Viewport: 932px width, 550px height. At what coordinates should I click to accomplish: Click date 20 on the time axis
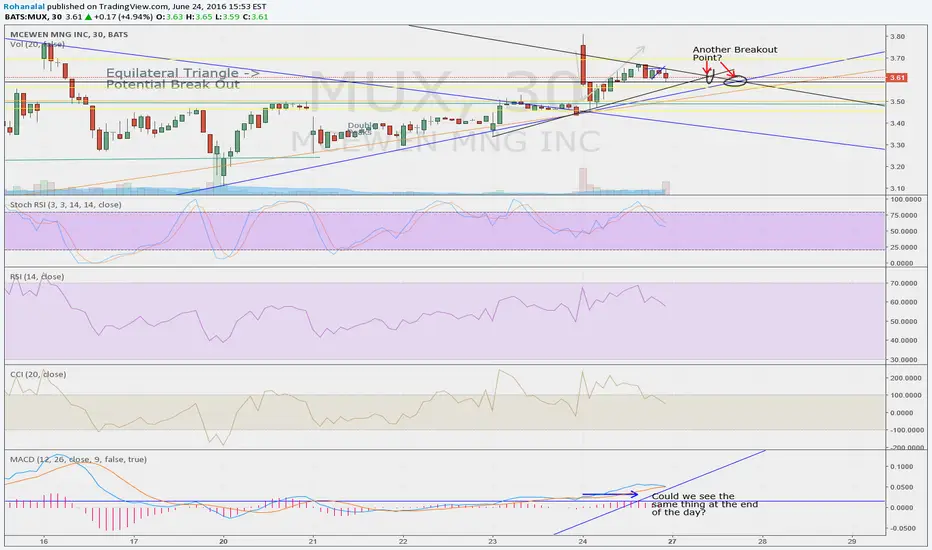pyautogui.click(x=223, y=541)
